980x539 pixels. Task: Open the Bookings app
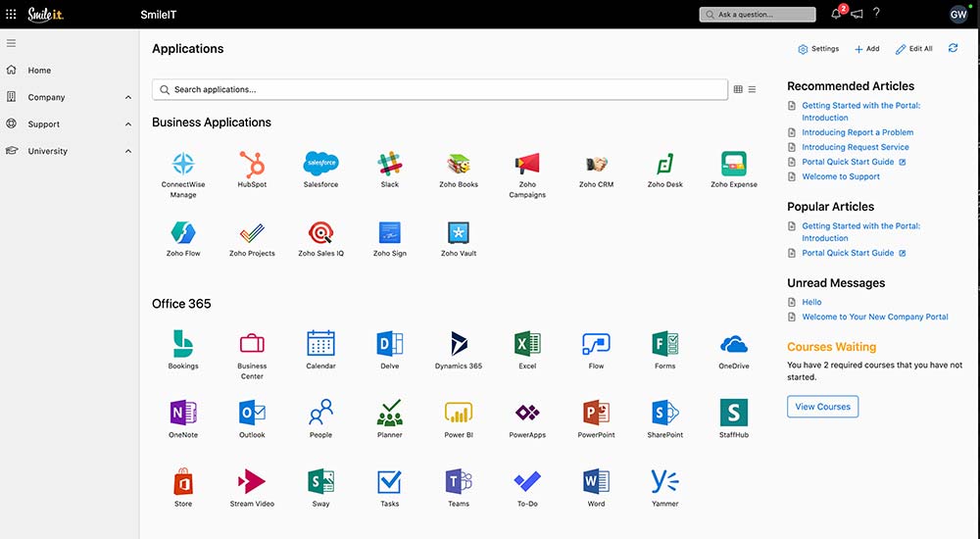(183, 344)
